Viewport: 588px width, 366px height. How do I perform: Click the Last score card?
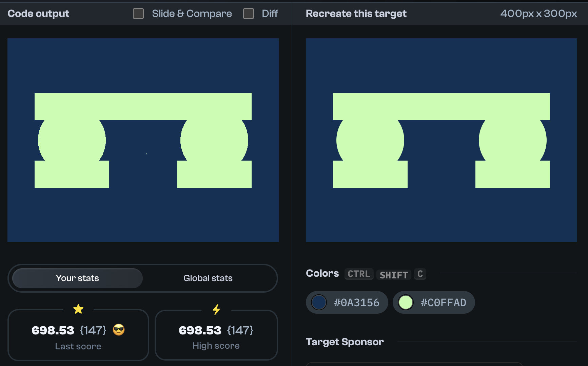[78, 335]
